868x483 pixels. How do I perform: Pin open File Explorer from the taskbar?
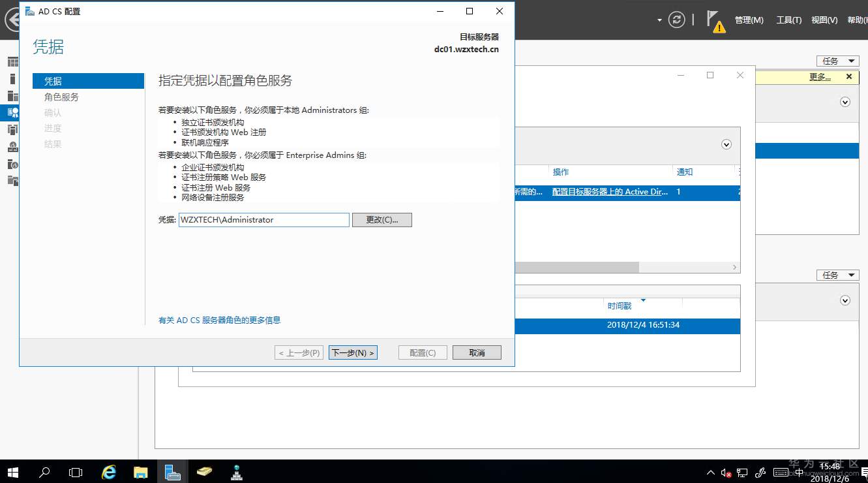tap(140, 471)
